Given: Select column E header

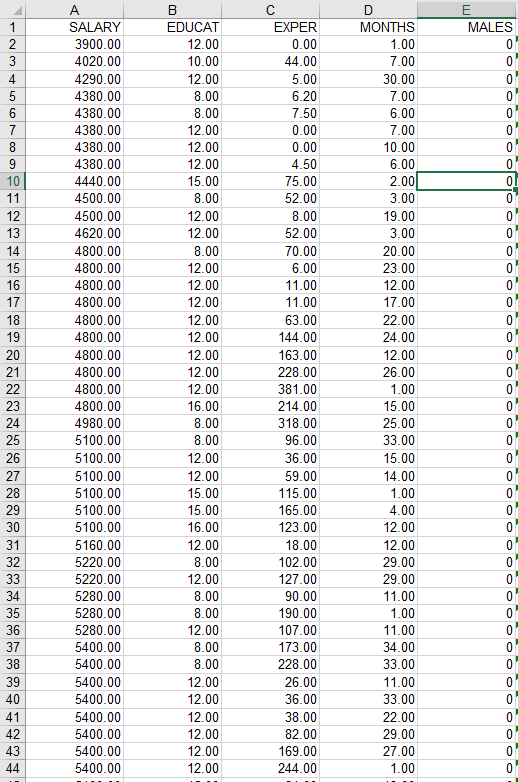Looking at the screenshot, I should point(467,9).
